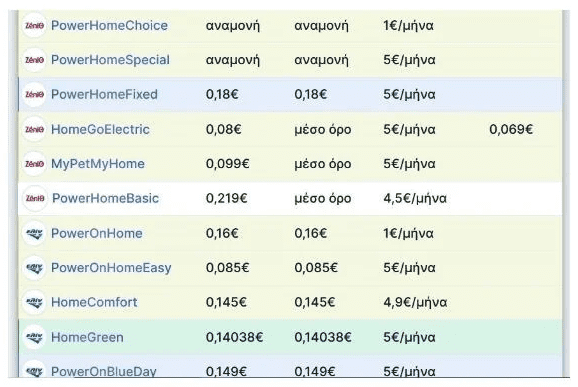
Task: Open the PowerHomeSpecial plan link
Action: [x=110, y=60]
